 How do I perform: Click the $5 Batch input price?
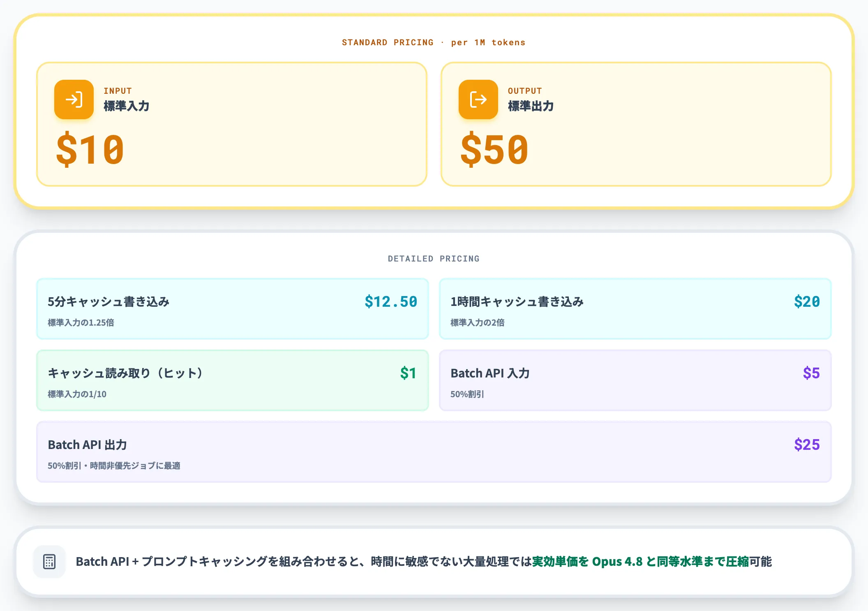(811, 373)
